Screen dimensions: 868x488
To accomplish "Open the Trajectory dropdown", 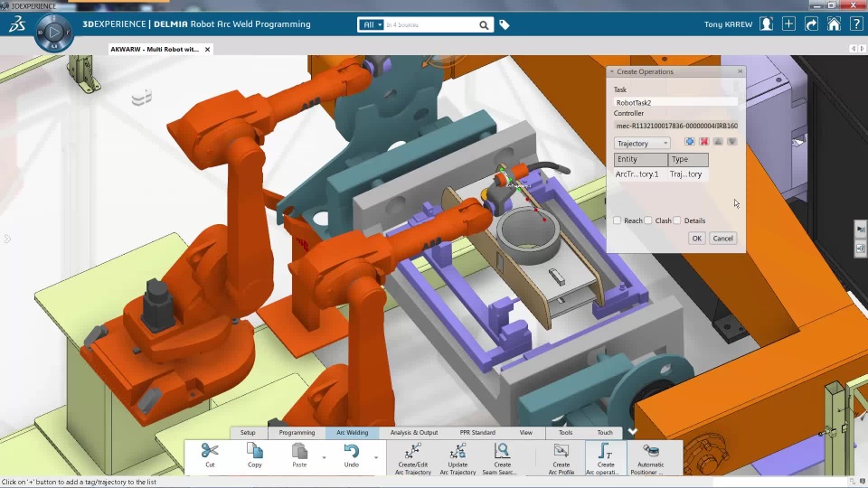I will point(642,144).
